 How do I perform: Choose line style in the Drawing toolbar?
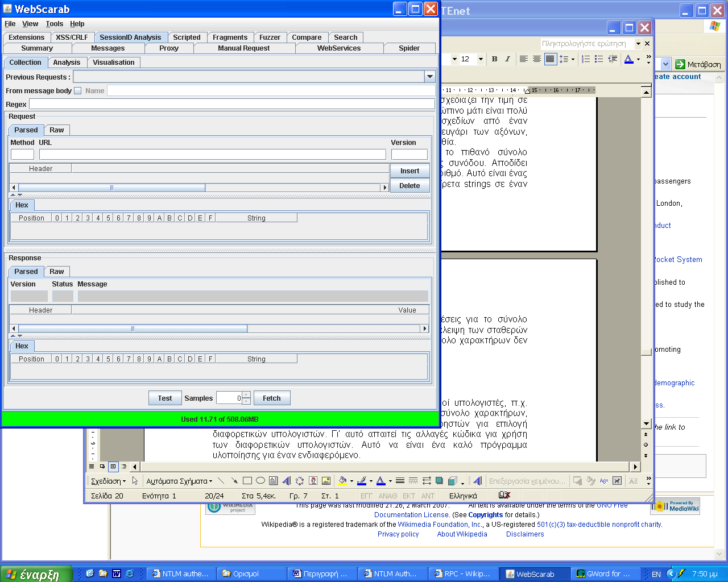(x=400, y=481)
